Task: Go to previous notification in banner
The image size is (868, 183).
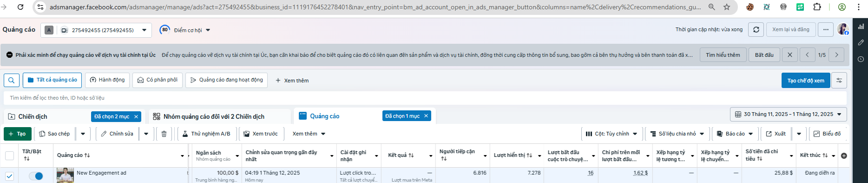Action: point(807,54)
